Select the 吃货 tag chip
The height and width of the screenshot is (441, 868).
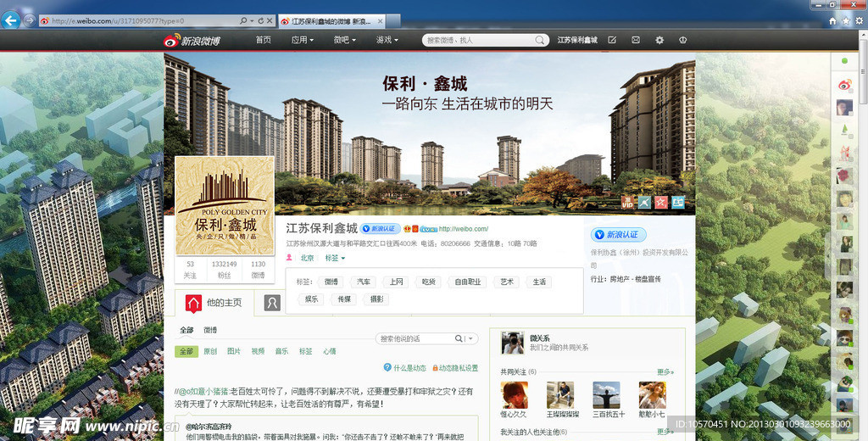click(x=429, y=282)
